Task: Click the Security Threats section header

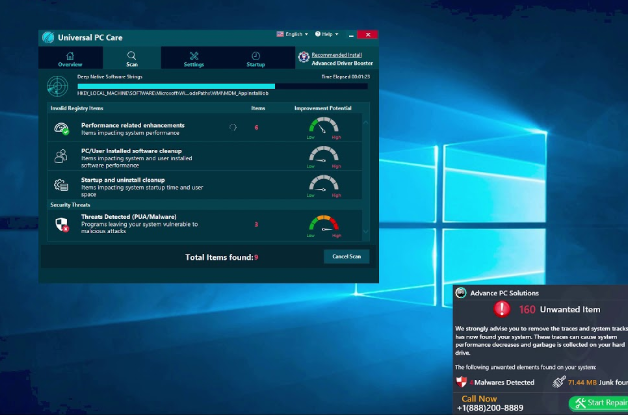Action: pos(70,205)
